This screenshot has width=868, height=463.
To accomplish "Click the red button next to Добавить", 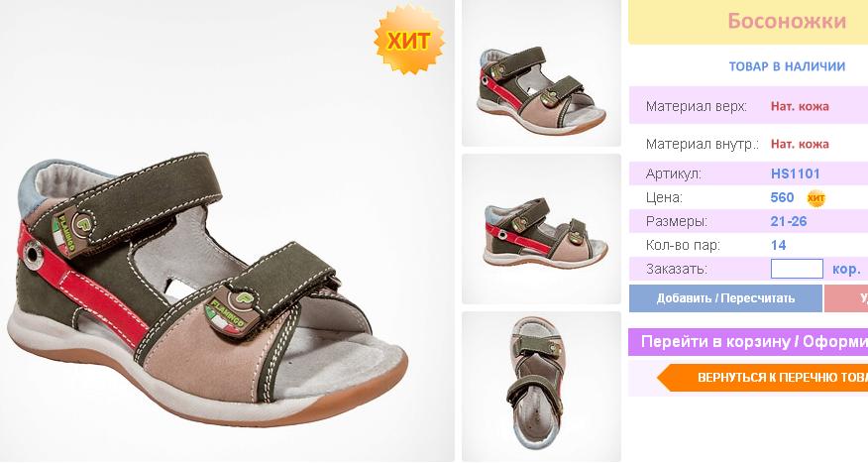I will click(x=846, y=298).
